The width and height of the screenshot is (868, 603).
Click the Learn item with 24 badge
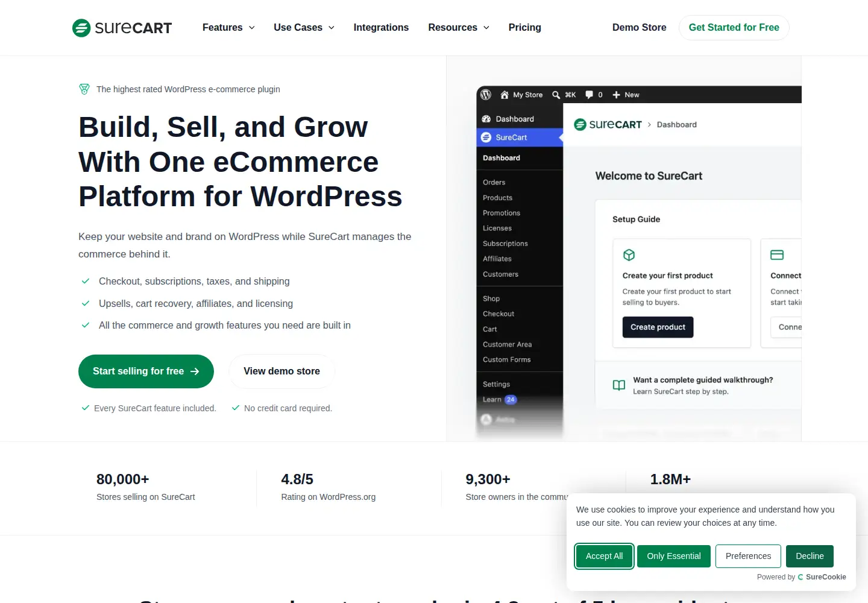(x=500, y=400)
